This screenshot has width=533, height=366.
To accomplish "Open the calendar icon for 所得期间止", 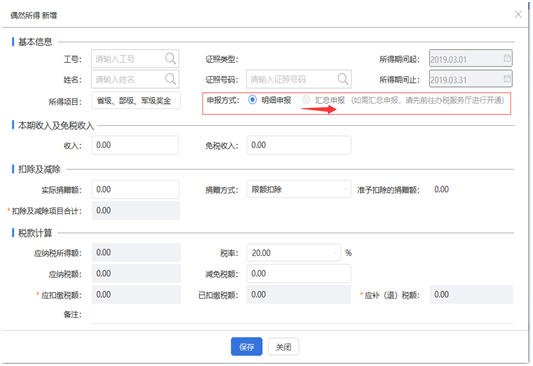I will pyautogui.click(x=507, y=79).
